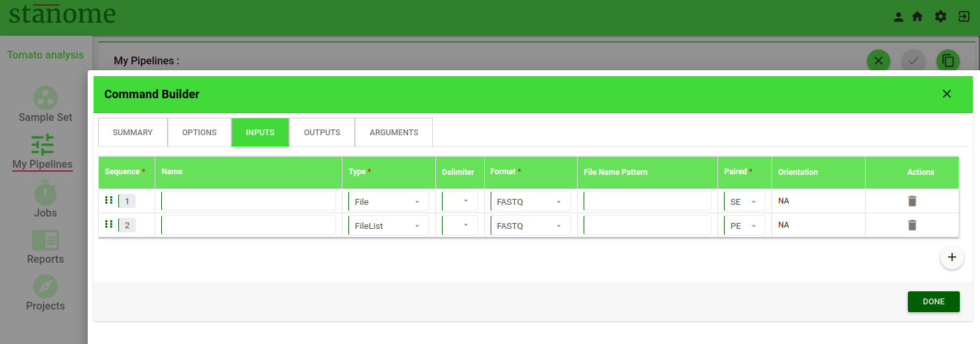Viewport: 980px width, 344px height.
Task: Open the user profile icon
Action: pos(899,17)
